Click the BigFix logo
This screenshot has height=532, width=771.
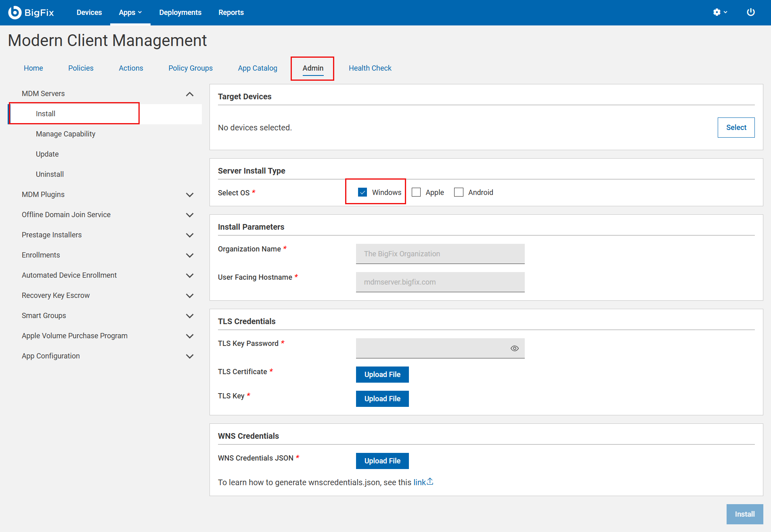(x=31, y=12)
